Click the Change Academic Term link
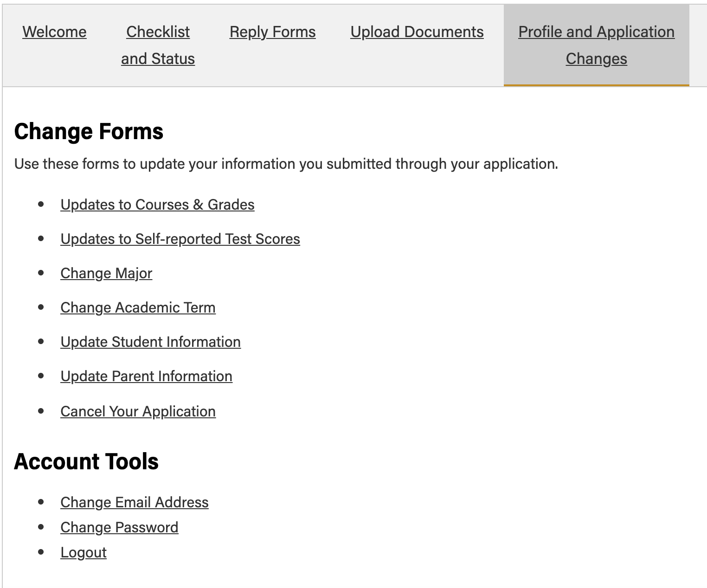This screenshot has height=588, width=707. click(x=138, y=307)
